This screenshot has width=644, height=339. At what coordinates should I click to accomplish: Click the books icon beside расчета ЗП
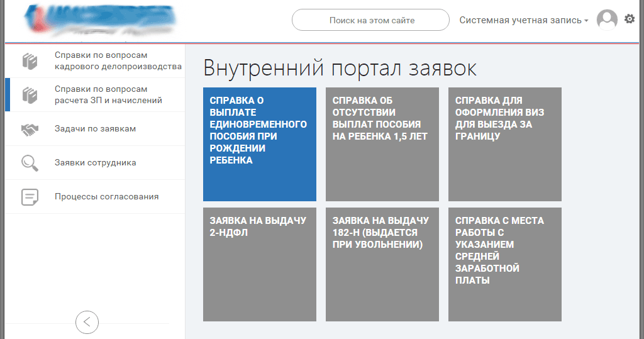coord(30,95)
